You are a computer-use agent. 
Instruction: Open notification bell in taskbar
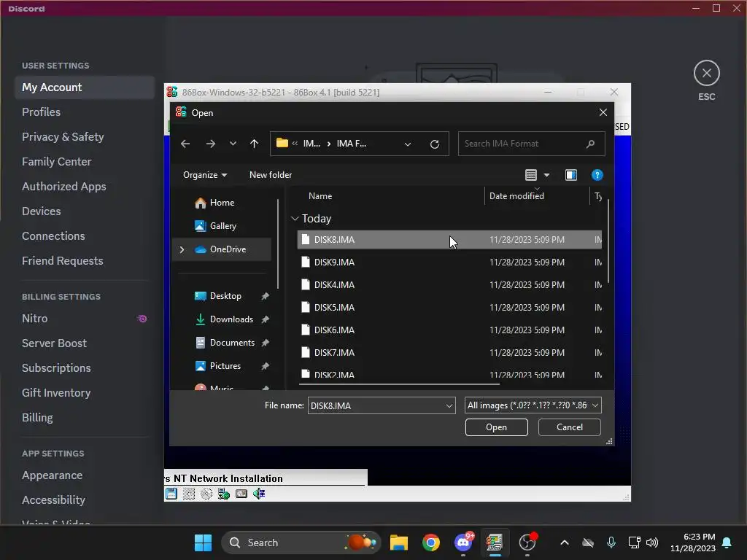tap(727, 542)
